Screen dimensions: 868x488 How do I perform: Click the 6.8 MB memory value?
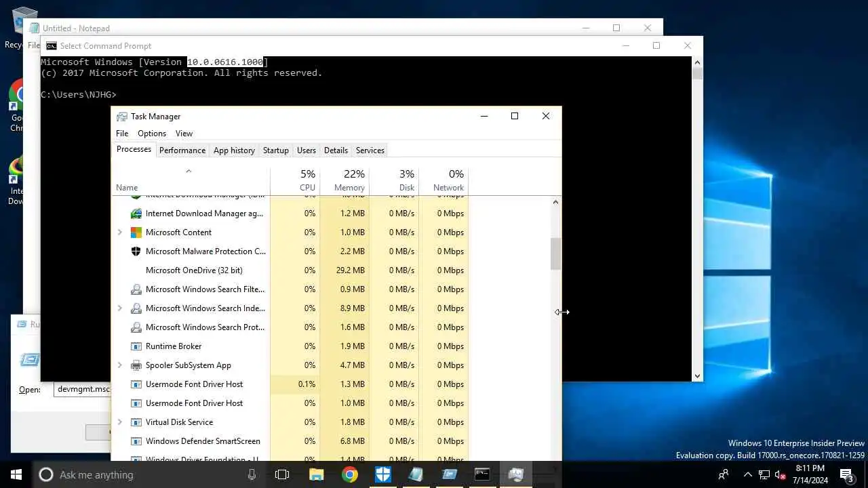352,441
